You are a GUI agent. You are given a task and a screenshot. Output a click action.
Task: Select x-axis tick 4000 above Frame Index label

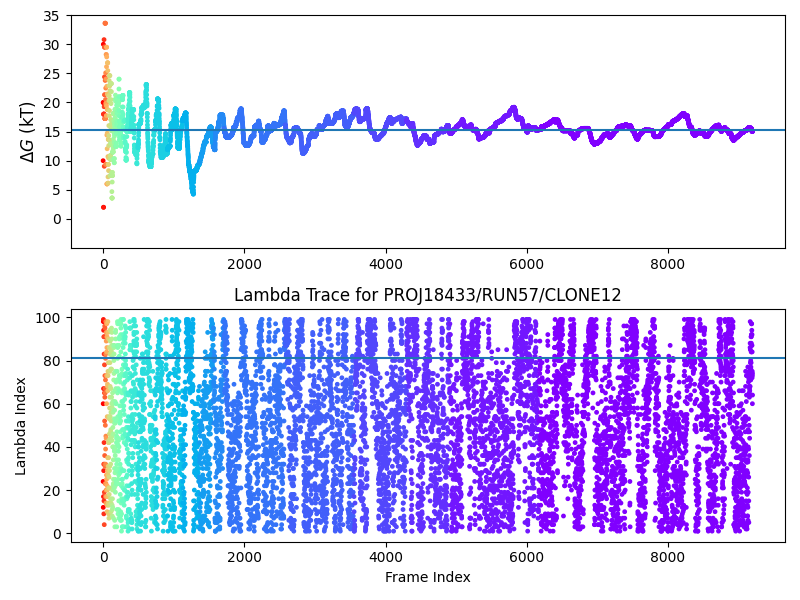386,557
